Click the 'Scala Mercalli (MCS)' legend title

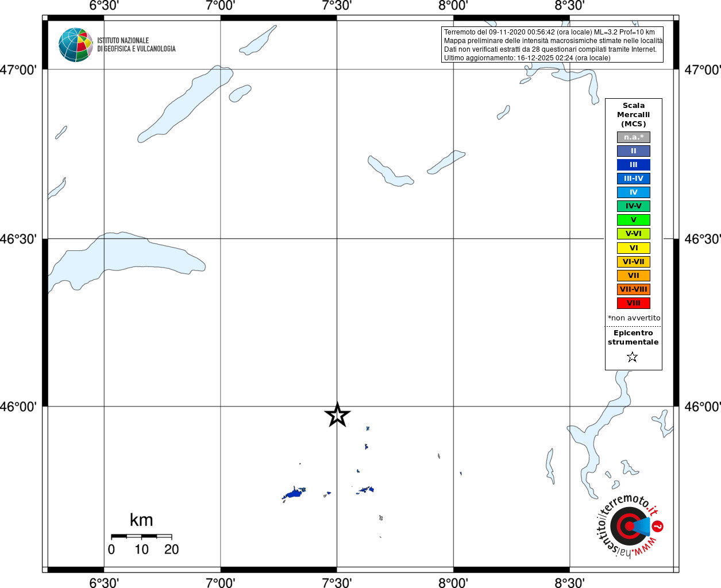pyautogui.click(x=634, y=115)
